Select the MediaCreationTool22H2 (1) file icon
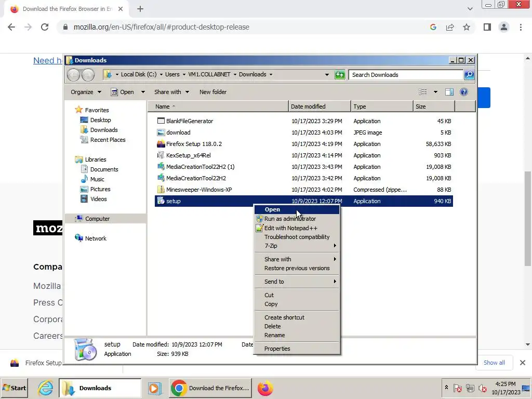This screenshot has height=399, width=532. point(161,167)
